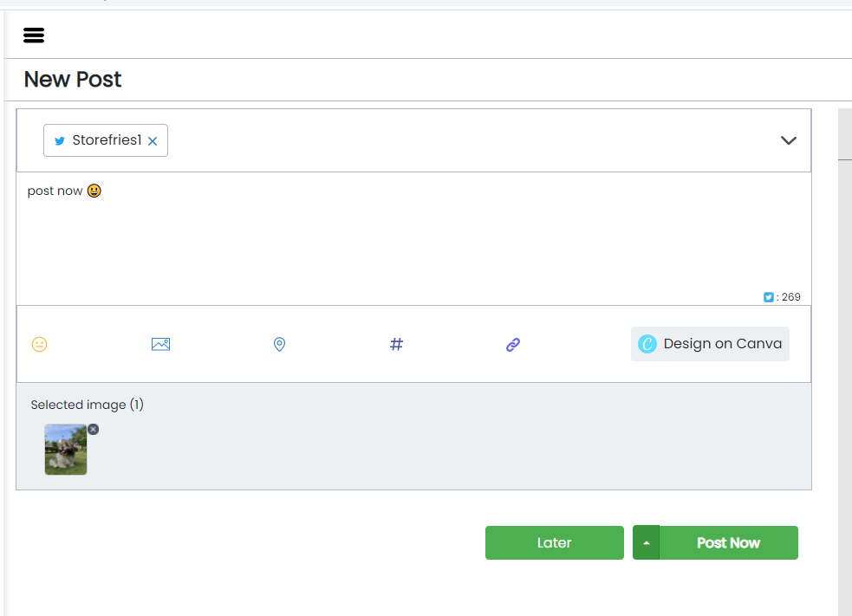Click the Post Now button
This screenshot has width=852, height=616.
tap(728, 542)
